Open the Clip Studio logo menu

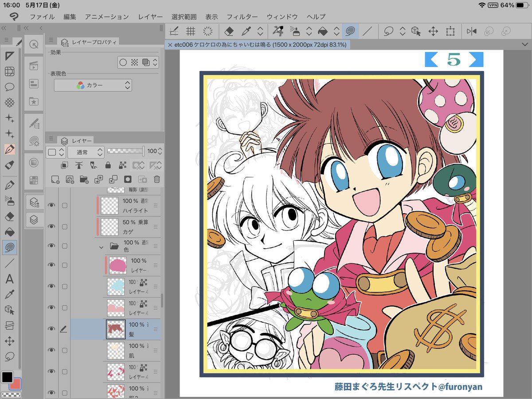[x=15, y=17]
